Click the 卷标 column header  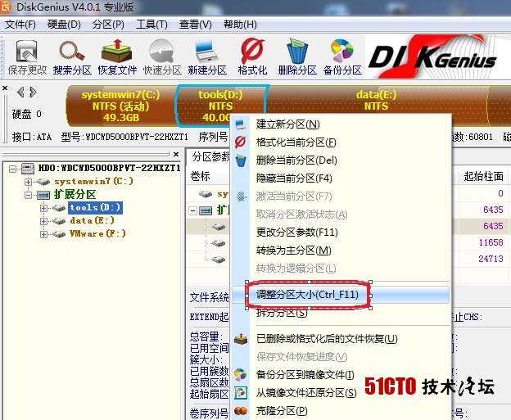[x=200, y=176]
